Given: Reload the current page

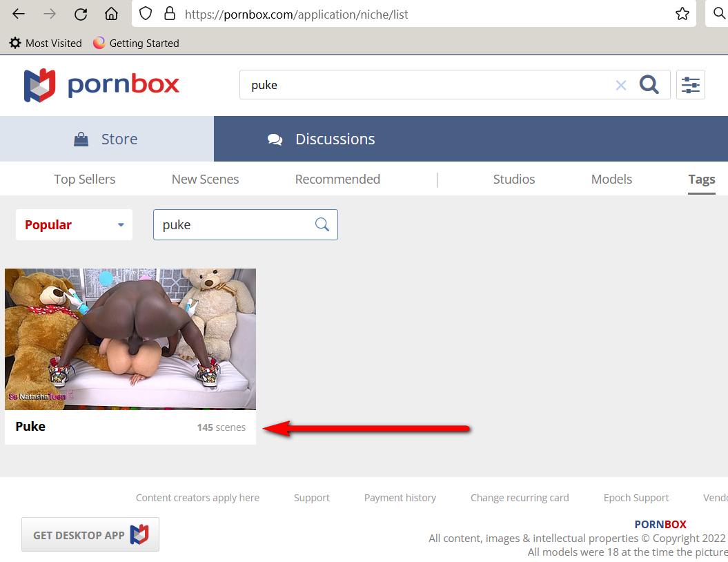Looking at the screenshot, I should coord(81,14).
